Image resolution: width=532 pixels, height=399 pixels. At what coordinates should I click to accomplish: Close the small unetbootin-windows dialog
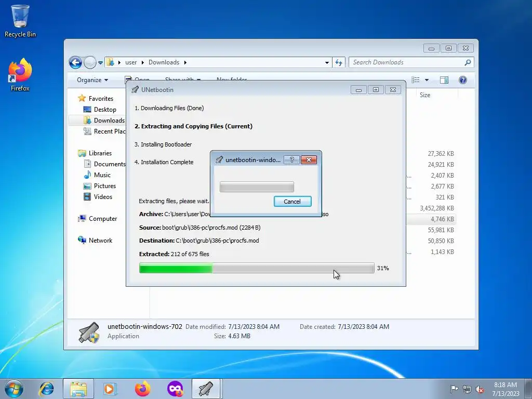(309, 160)
